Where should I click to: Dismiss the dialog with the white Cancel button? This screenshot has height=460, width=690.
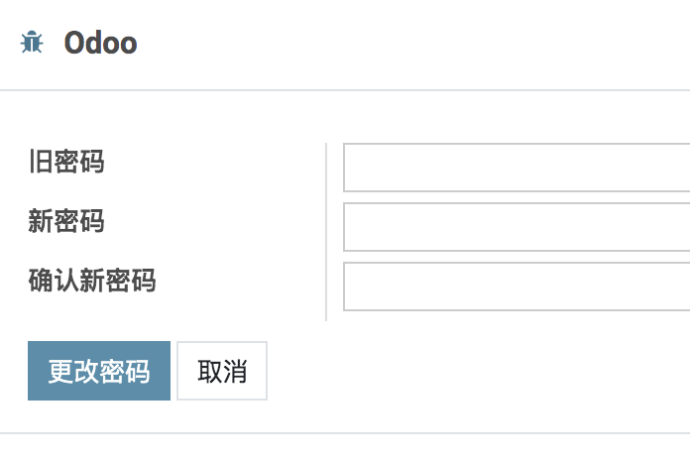point(222,371)
